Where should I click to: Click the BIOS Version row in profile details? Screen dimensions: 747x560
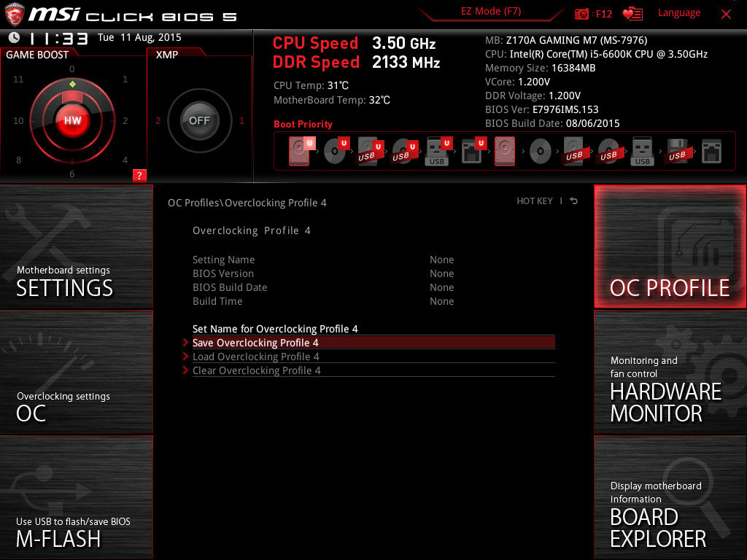click(323, 273)
